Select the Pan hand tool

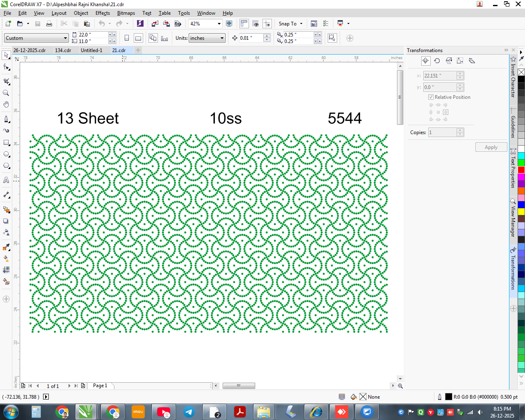click(6, 105)
